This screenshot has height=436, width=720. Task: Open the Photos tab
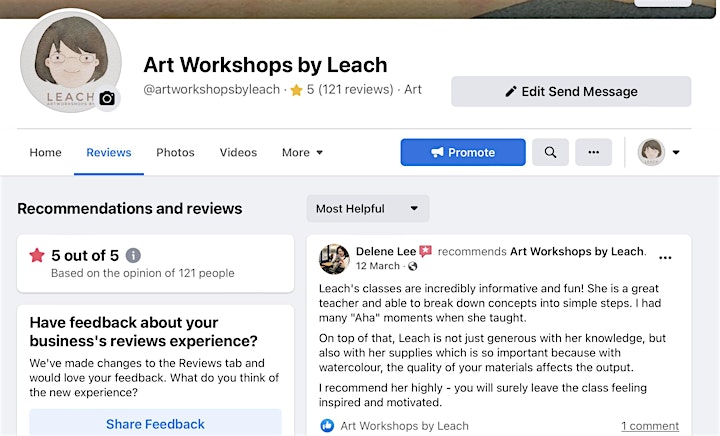(175, 152)
